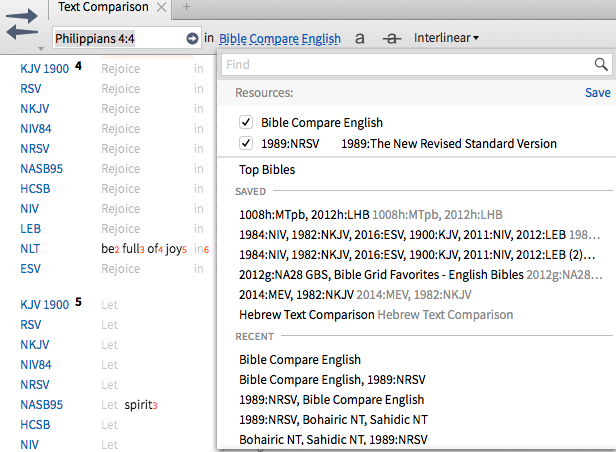
Task: Select the Text Comparison tab
Action: coord(103,7)
